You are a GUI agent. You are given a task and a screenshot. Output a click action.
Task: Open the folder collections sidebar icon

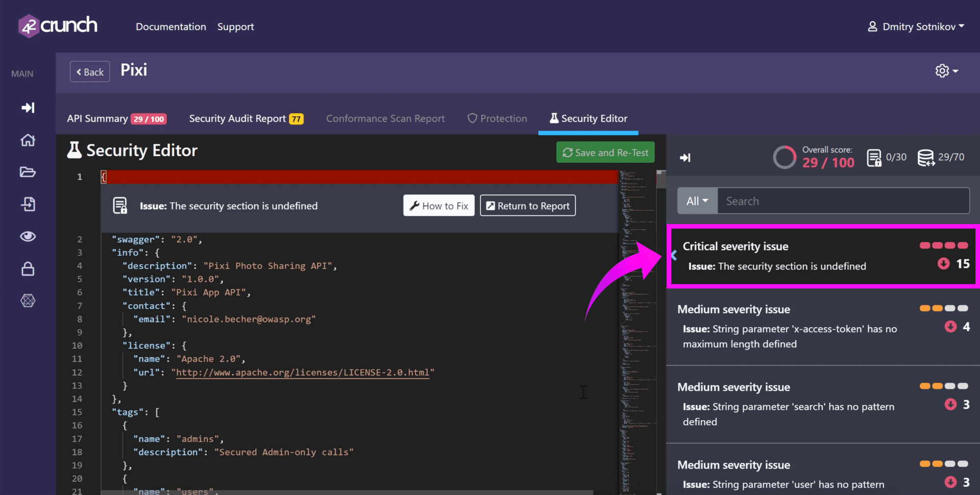[x=28, y=172]
